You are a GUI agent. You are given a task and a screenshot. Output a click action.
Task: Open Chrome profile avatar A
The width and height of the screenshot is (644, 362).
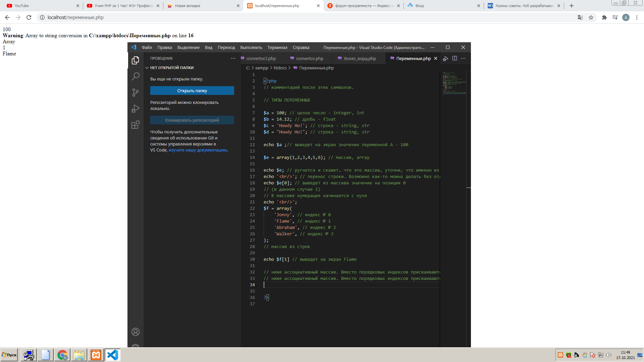click(626, 17)
